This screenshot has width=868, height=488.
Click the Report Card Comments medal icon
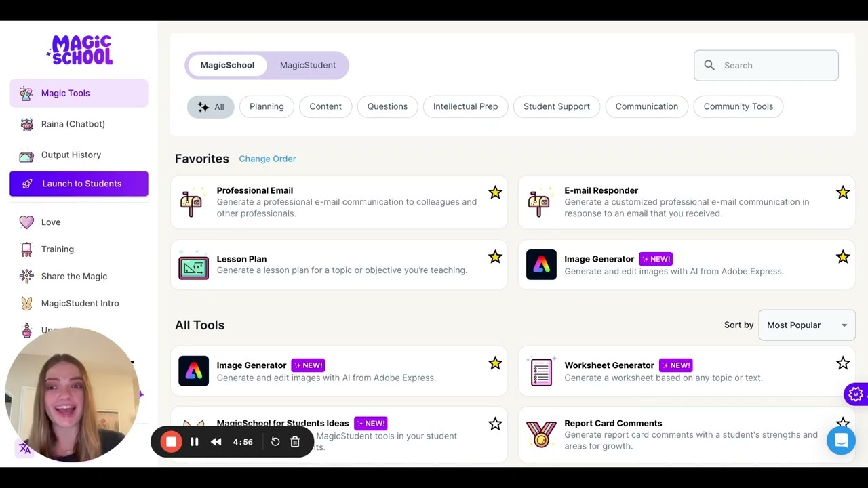point(541,434)
